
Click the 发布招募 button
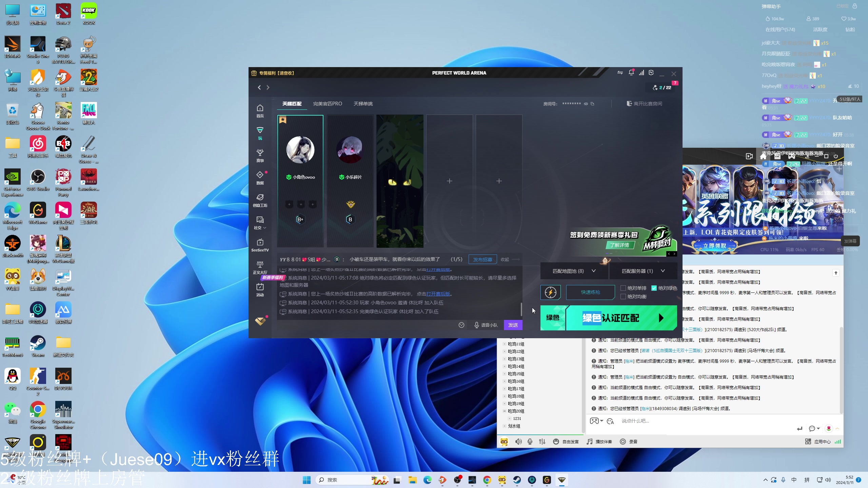coord(482,259)
